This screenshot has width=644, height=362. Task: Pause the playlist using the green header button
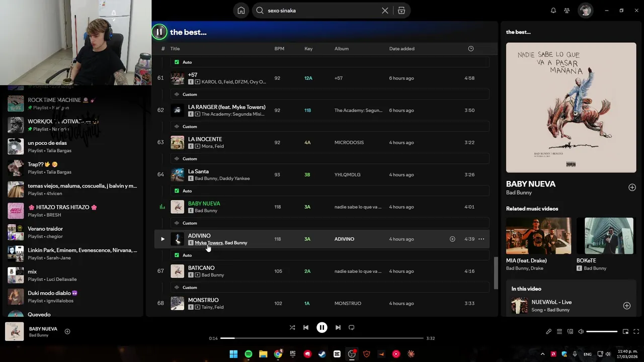pyautogui.click(x=159, y=32)
